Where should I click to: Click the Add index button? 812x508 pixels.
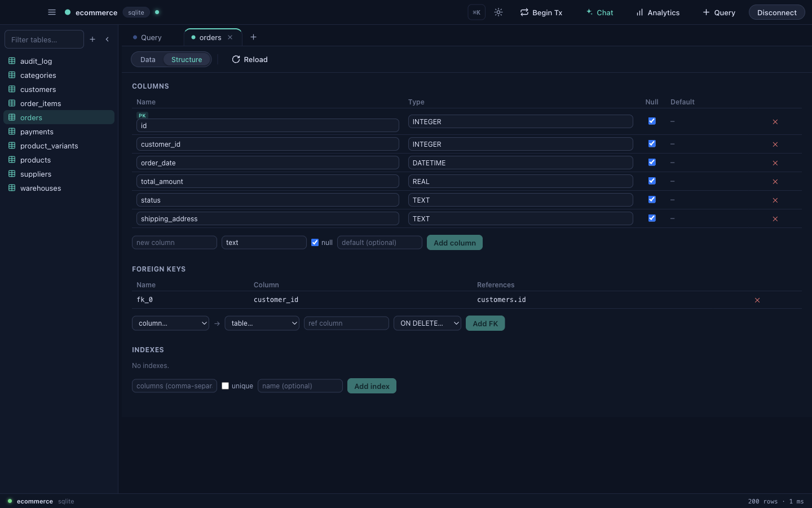point(372,386)
